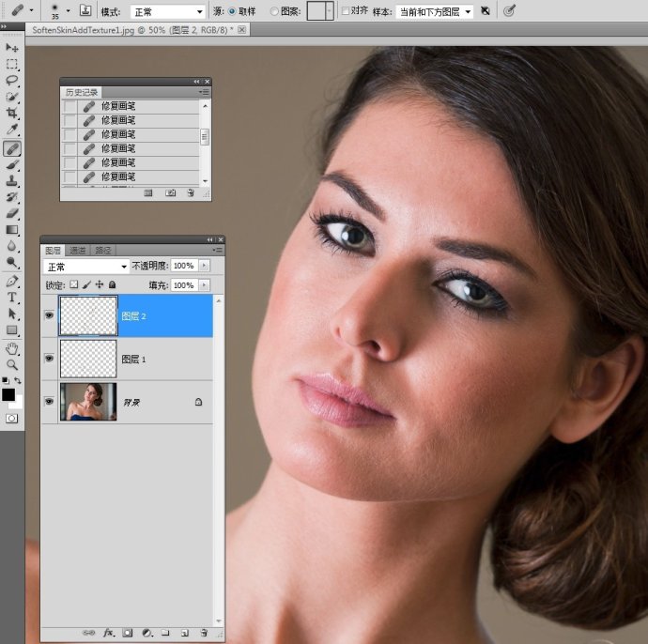Screen dimensions: 648x644
Task: Link layers at Layers panel bottom
Action: pos(88,633)
